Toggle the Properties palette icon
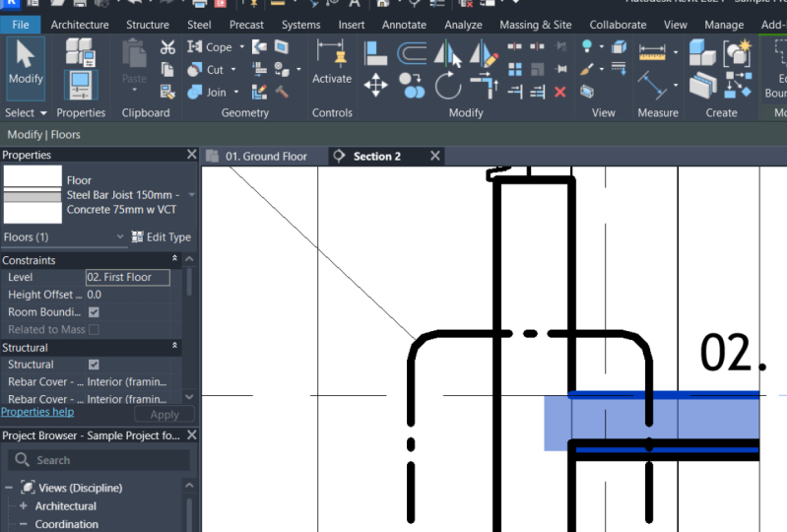This screenshot has height=532, width=787. coord(81,85)
